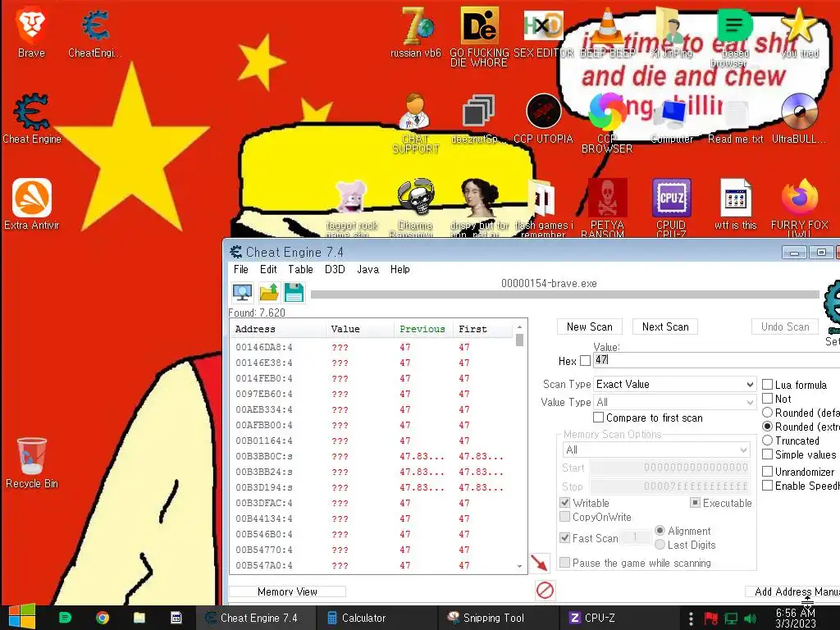Click the red clear list circle icon

pos(545,591)
